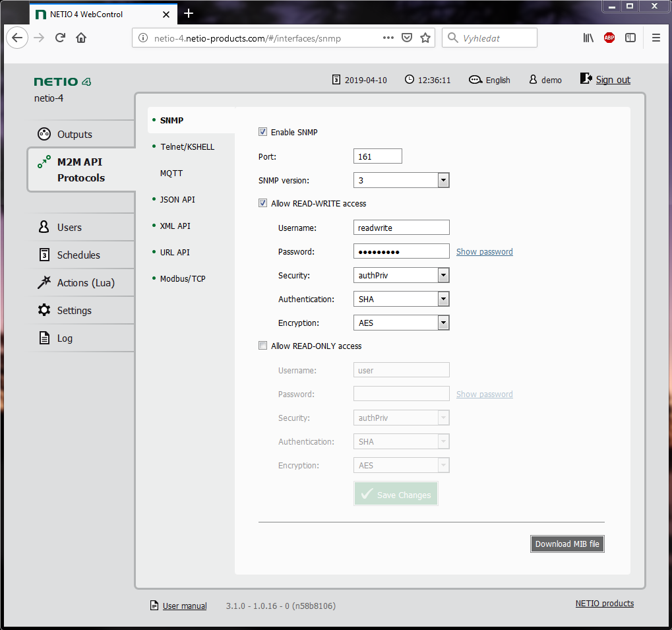Click the browser Forward arrow
This screenshot has height=630, width=672.
click(39, 38)
